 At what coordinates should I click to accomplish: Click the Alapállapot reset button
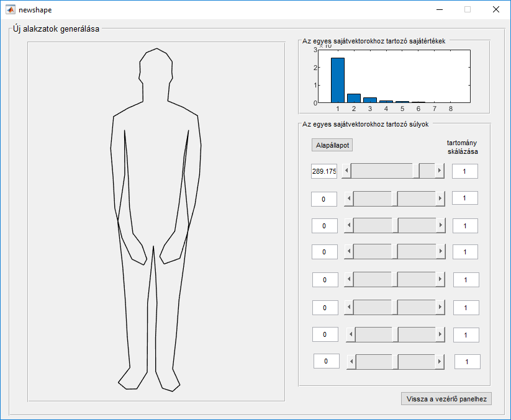click(332, 145)
